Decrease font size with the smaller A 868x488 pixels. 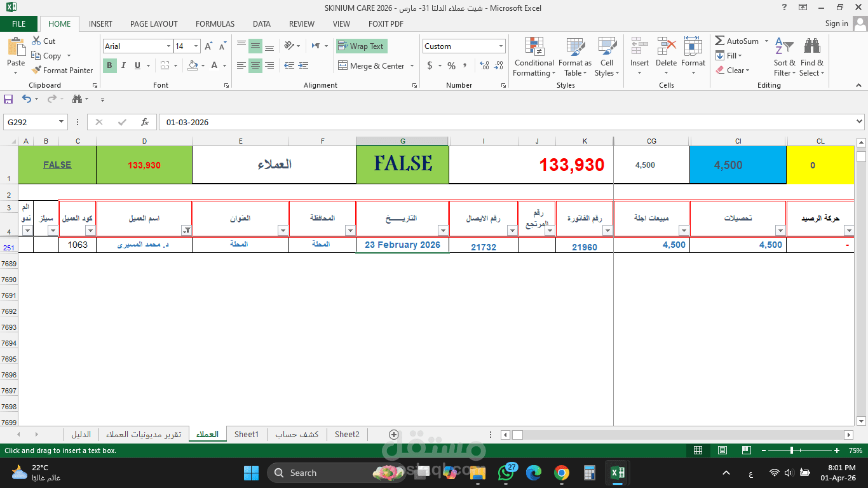click(222, 46)
